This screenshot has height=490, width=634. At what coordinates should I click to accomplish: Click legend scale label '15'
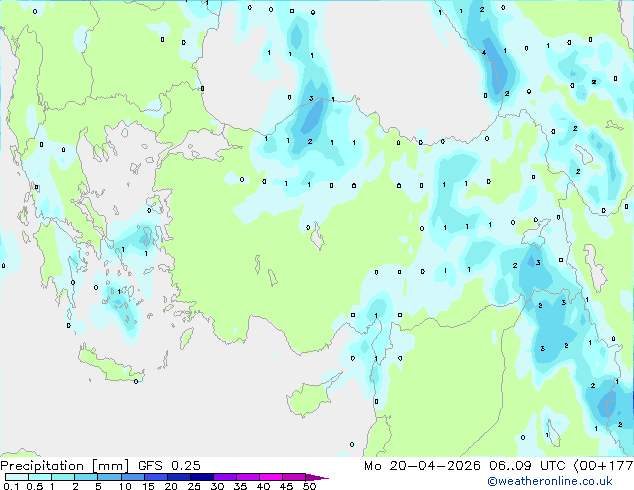[148, 486]
